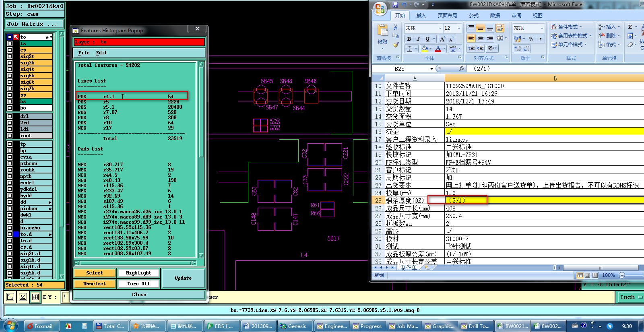Screen dimensions: 644x332
Task: Toggle Bold formatting in Excel
Action: pos(409,39)
